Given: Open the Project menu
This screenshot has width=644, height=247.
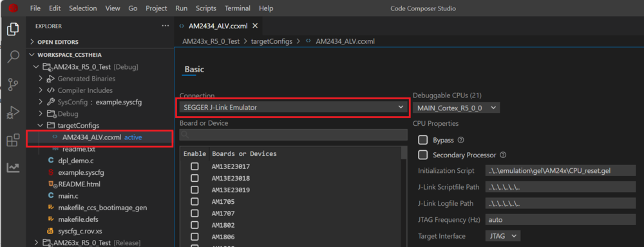Looking at the screenshot, I should click(x=156, y=8).
